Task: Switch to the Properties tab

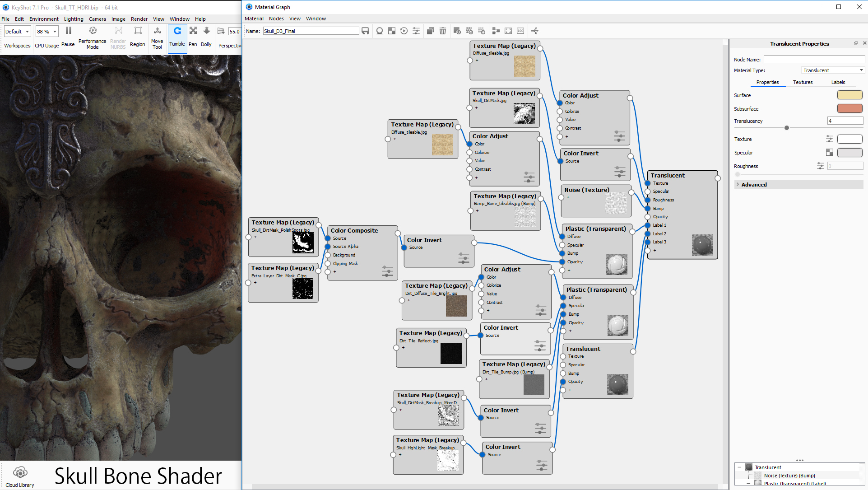Action: pyautogui.click(x=767, y=82)
